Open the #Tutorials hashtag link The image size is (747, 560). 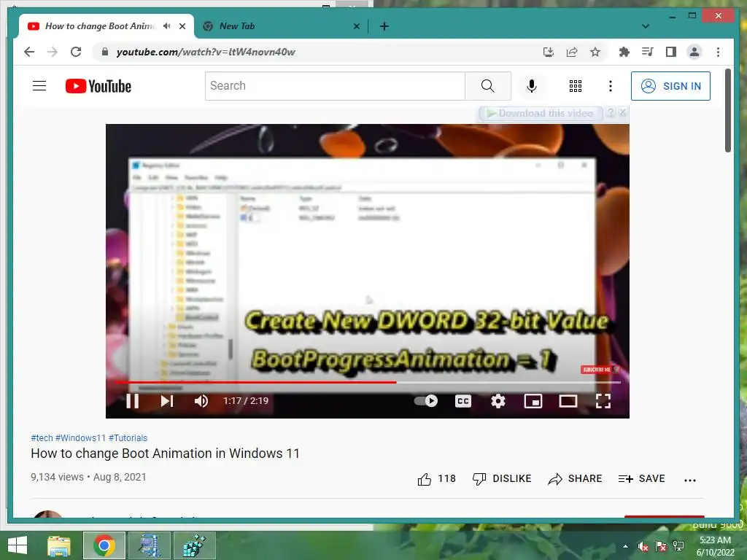[x=128, y=438]
